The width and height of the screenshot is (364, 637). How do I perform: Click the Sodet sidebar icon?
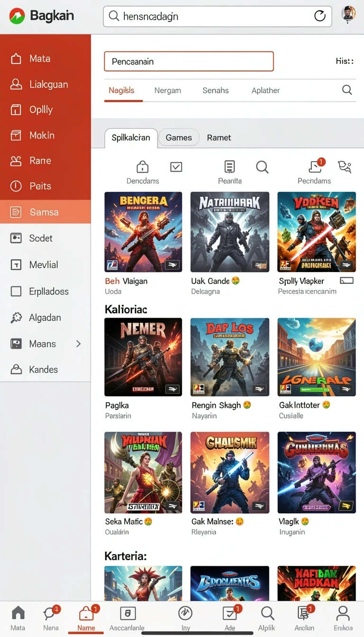pyautogui.click(x=16, y=238)
